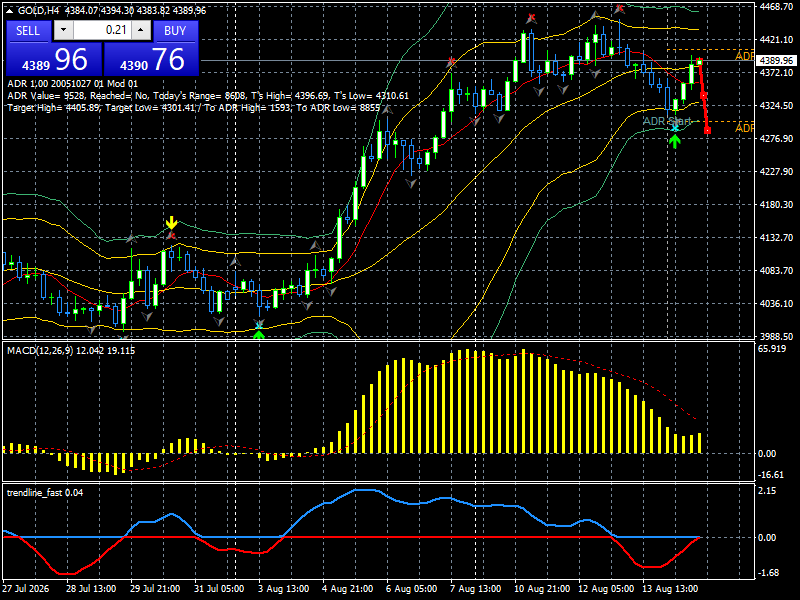Buy at the 4390 76 ask price
800x600 pixels.
[x=151, y=60]
